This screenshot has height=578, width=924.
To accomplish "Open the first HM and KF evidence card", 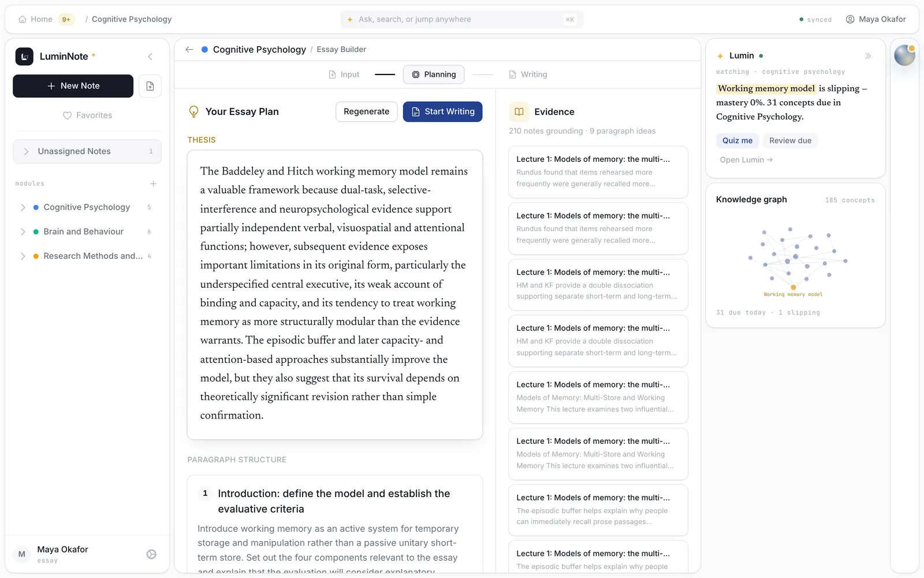I will [598, 285].
